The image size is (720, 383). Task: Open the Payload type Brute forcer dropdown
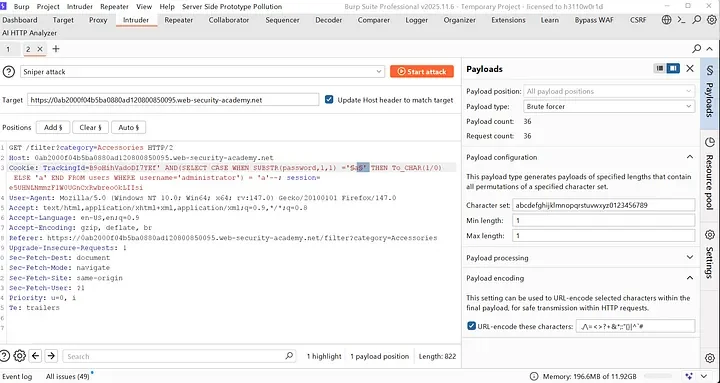tap(609, 107)
